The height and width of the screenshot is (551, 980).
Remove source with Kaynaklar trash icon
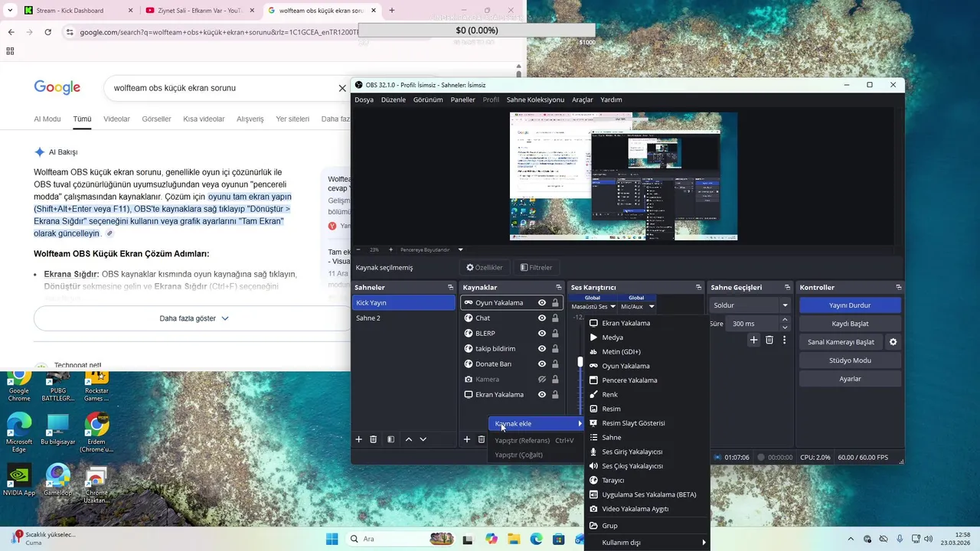482,439
